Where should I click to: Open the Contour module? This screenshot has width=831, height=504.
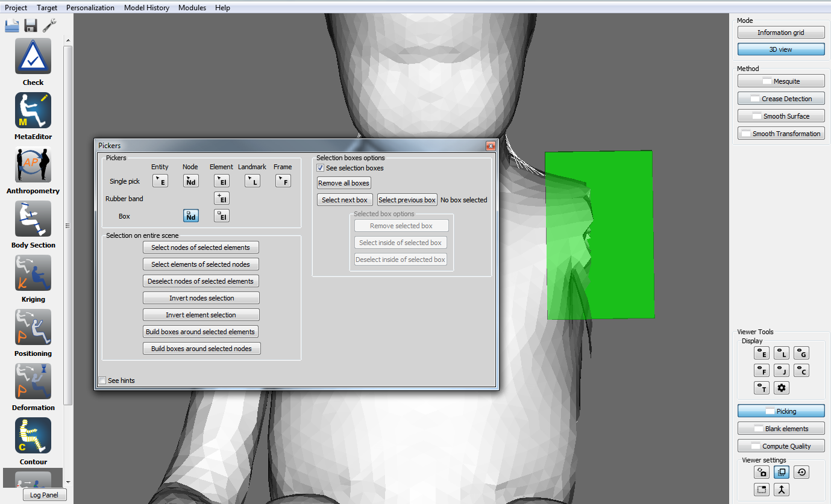pos(33,435)
